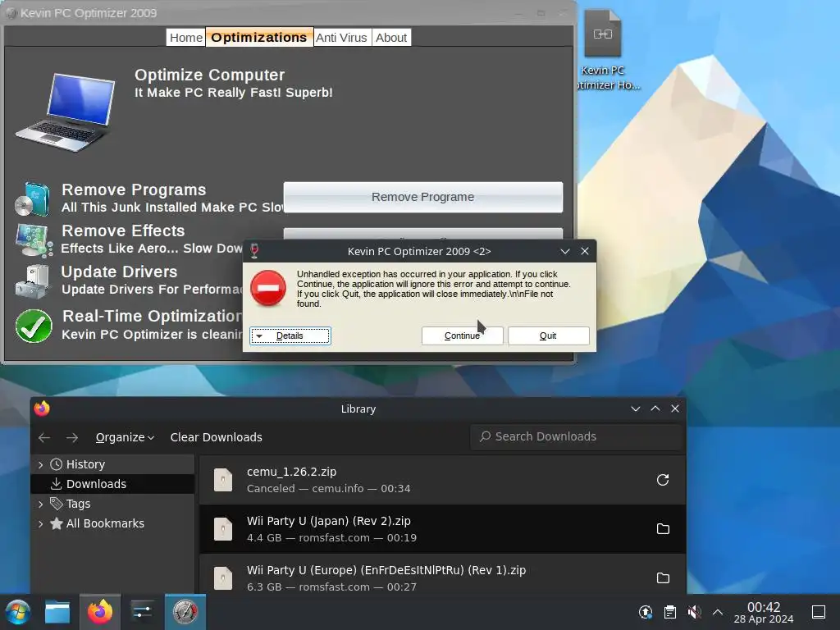Expand the History tree item
840x630 pixels.
(x=41, y=464)
